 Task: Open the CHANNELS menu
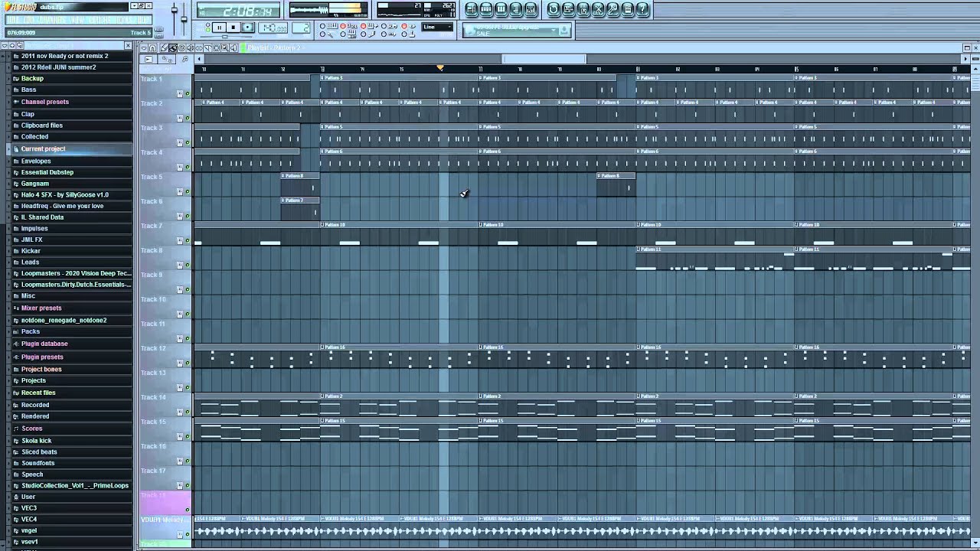(x=54, y=20)
